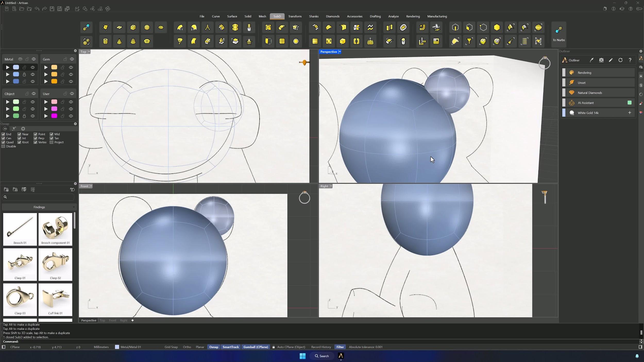Image resolution: width=644 pixels, height=362 pixels.
Task: Toggle Gumball (CPlane) in status bar
Action: (256, 347)
